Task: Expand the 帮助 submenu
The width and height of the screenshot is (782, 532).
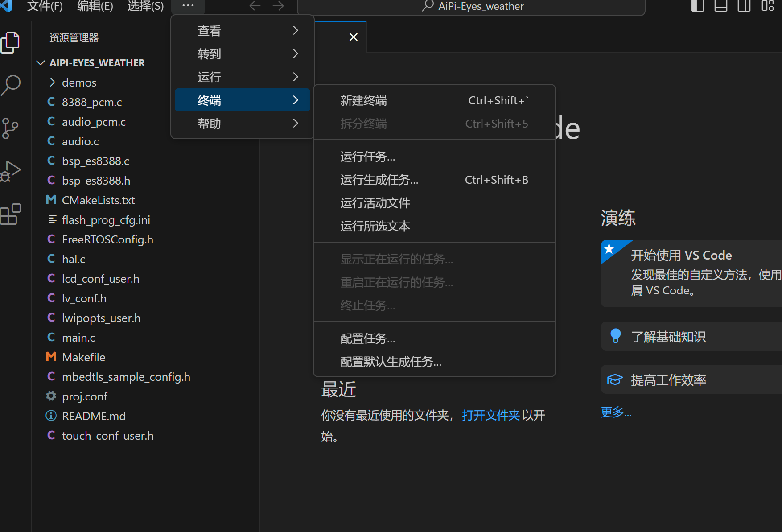Action: tap(243, 124)
